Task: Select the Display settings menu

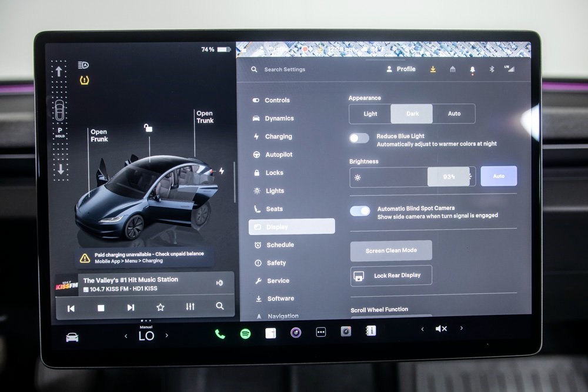Action: tap(292, 226)
